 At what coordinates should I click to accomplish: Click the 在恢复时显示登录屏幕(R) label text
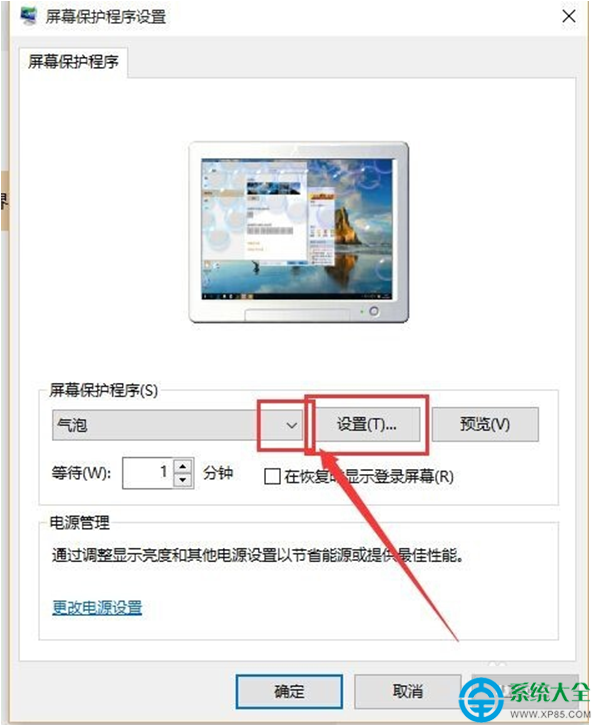pyautogui.click(x=369, y=476)
